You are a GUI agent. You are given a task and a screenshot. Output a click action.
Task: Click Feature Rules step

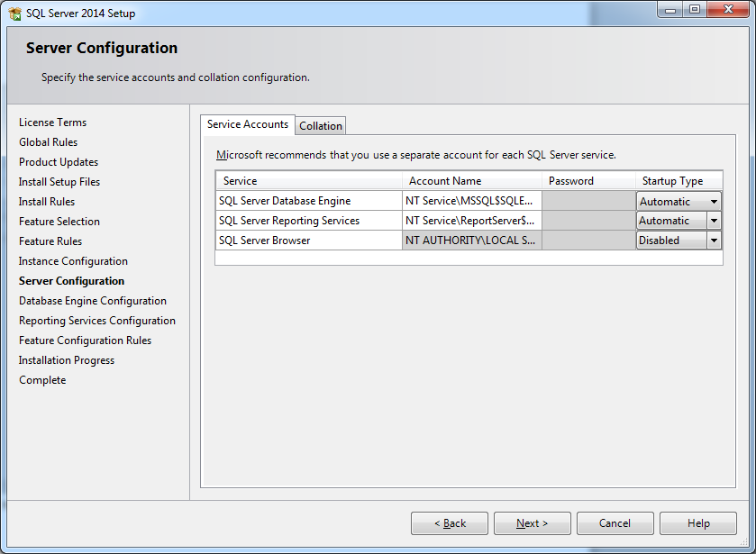[x=50, y=241]
